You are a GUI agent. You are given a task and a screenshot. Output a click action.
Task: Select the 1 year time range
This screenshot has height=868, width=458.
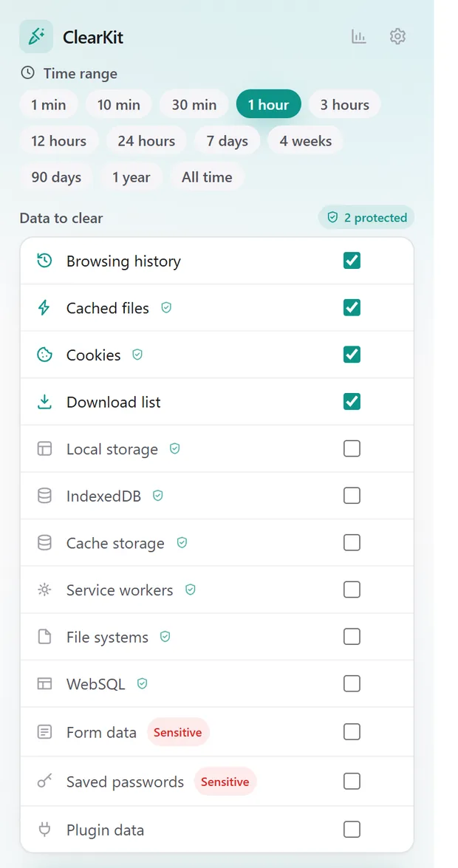pyautogui.click(x=131, y=177)
